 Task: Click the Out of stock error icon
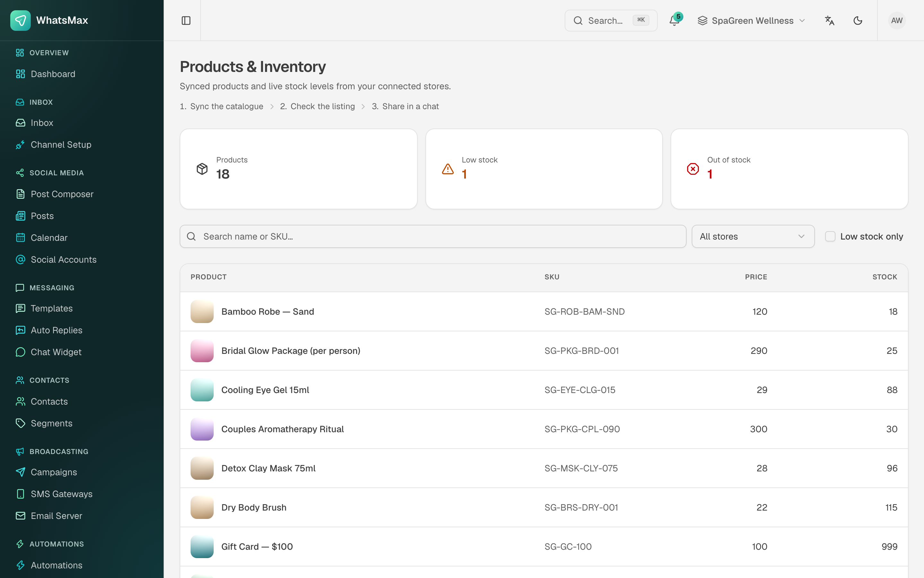pos(693,169)
